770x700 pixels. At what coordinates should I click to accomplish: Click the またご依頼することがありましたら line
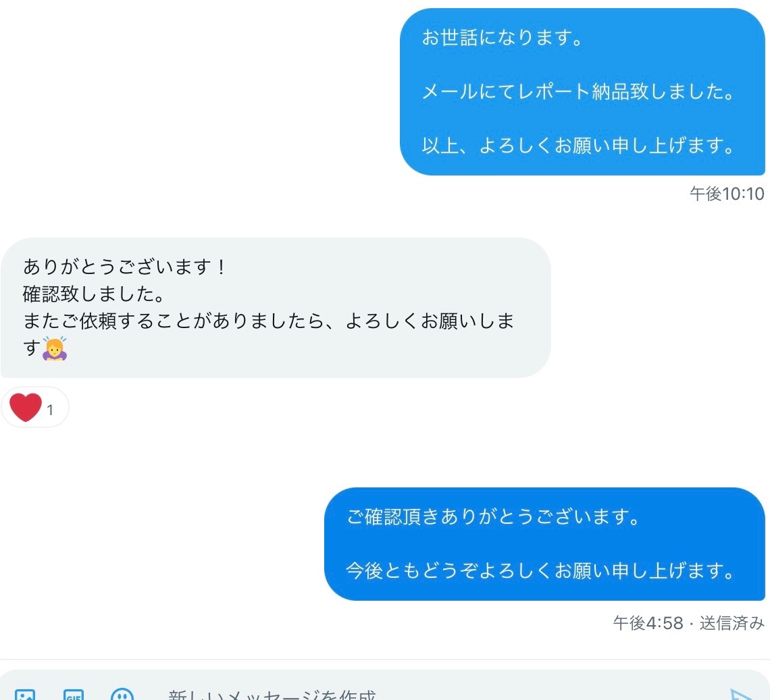[x=268, y=321]
